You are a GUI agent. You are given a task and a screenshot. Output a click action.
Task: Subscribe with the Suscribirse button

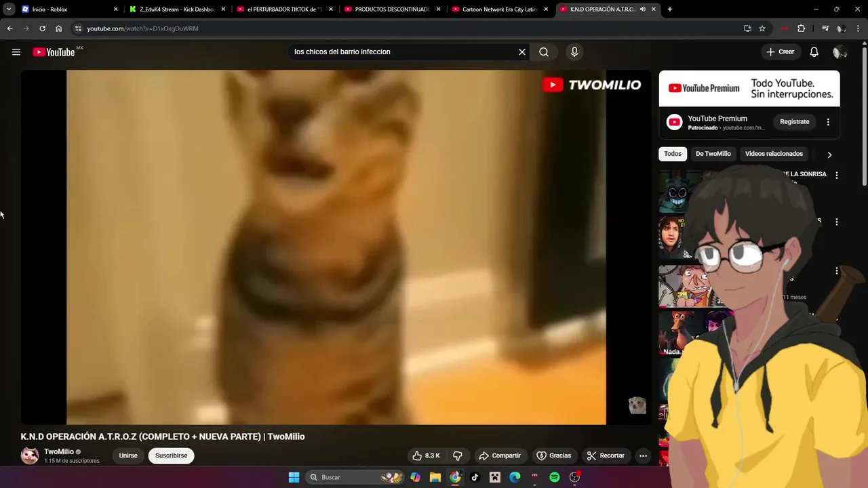[171, 455]
